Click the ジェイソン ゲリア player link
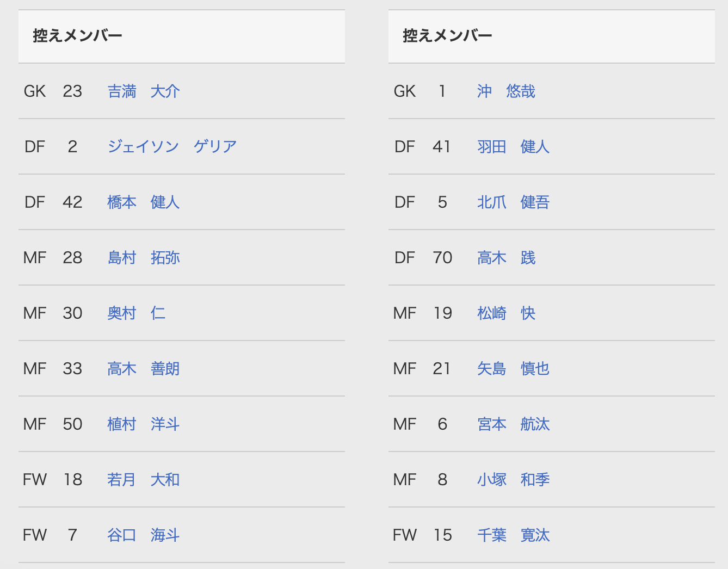Image resolution: width=728 pixels, height=569 pixels. click(172, 147)
